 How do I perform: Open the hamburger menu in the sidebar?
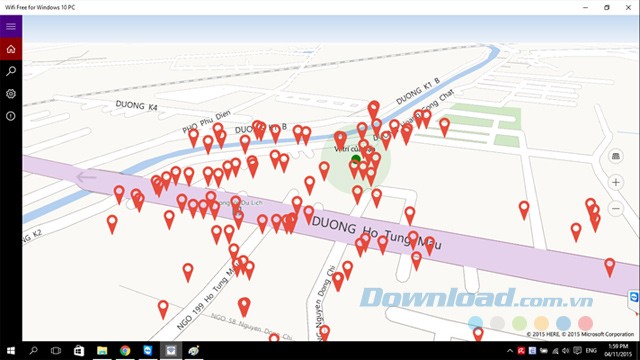point(11,27)
